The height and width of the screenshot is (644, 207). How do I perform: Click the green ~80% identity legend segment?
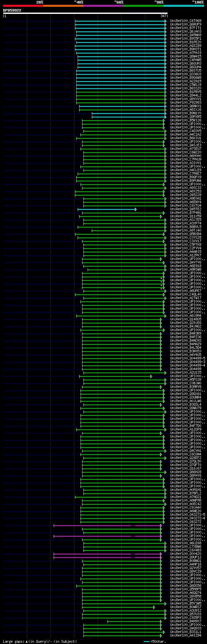144,6
